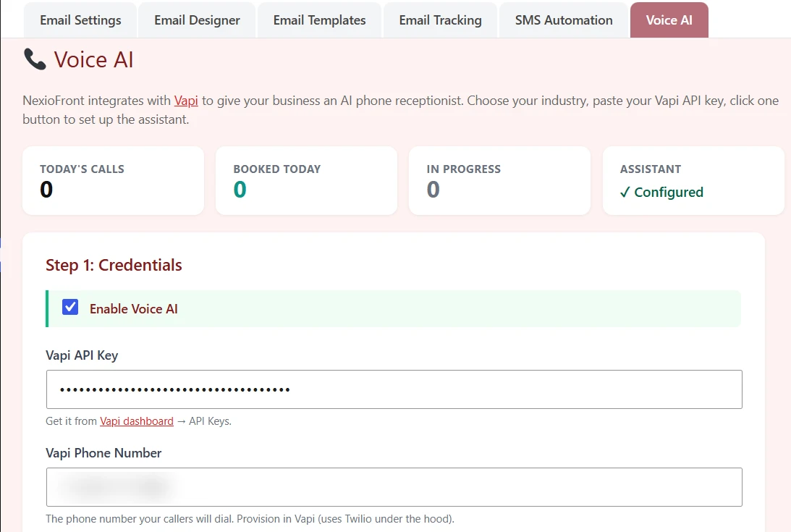Click inside the Vapi API Key field

[x=394, y=389]
